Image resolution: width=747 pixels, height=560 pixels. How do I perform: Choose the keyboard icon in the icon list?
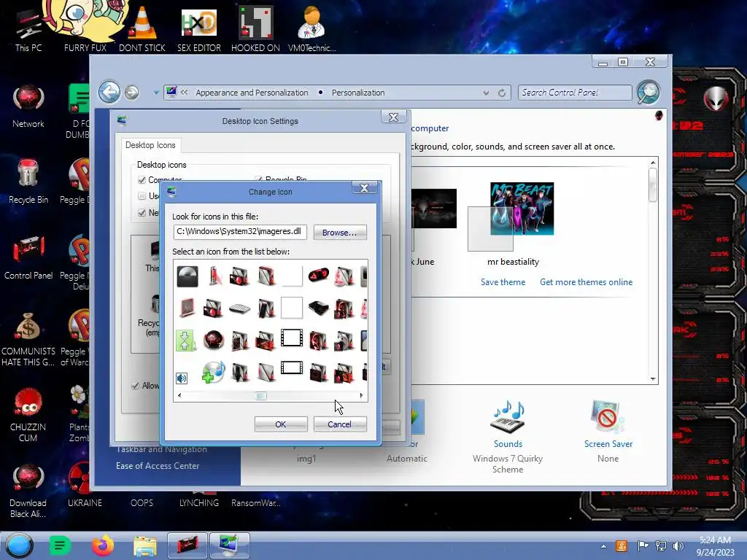click(x=239, y=308)
